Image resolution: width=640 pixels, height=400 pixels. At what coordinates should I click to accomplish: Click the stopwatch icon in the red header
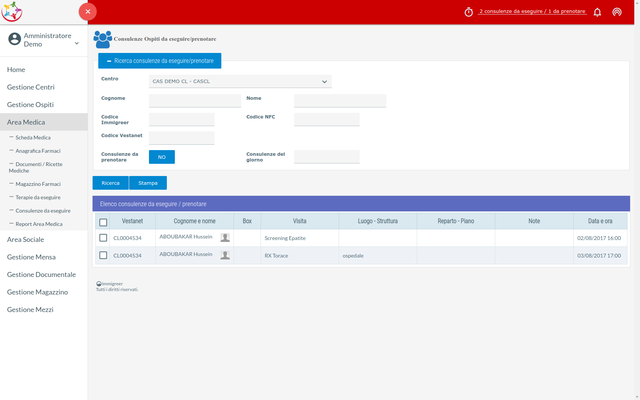pos(469,12)
